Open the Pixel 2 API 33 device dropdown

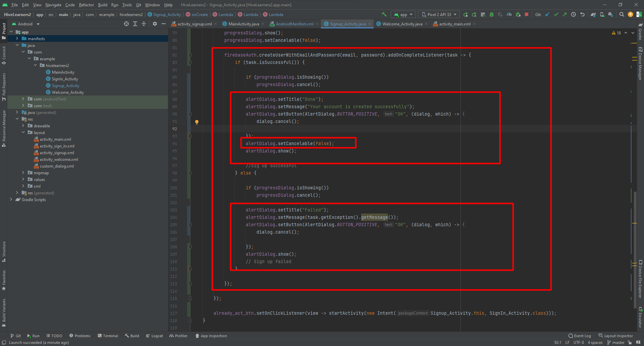439,15
